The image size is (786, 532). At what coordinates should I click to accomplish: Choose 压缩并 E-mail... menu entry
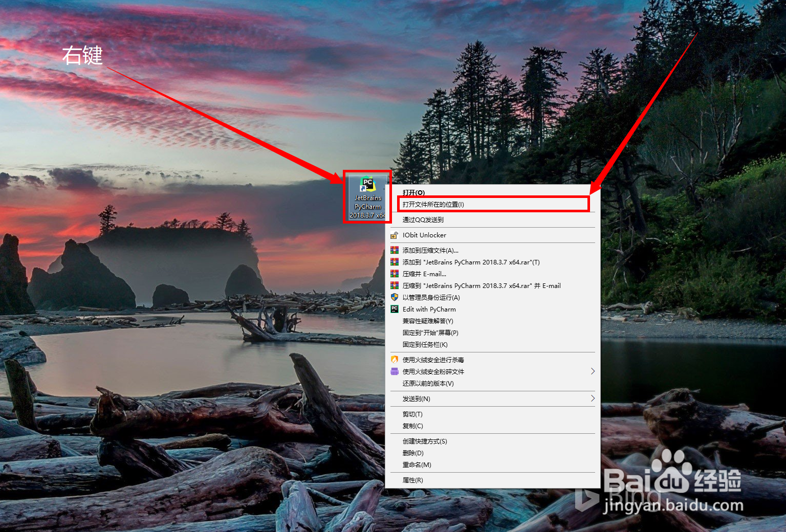tap(492, 274)
